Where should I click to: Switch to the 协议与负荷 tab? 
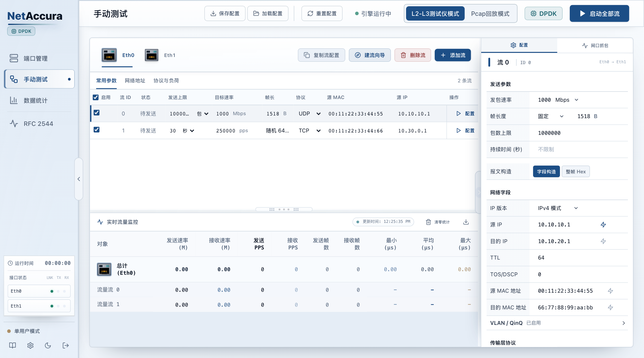point(166,81)
